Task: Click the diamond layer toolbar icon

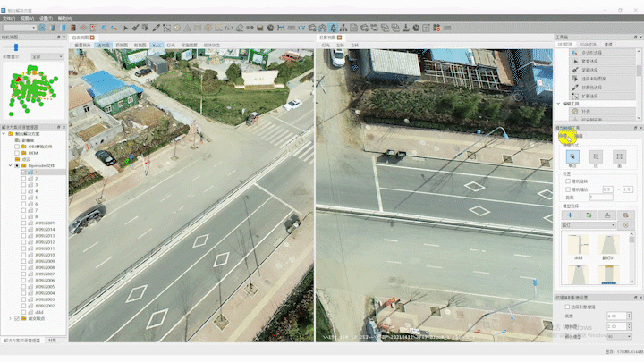Action: coord(83,28)
